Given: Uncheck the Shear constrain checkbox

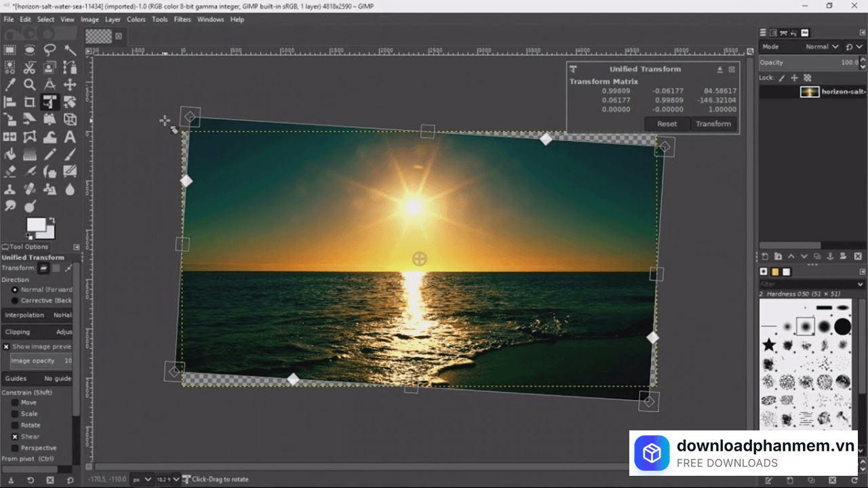Looking at the screenshot, I should pyautogui.click(x=15, y=436).
